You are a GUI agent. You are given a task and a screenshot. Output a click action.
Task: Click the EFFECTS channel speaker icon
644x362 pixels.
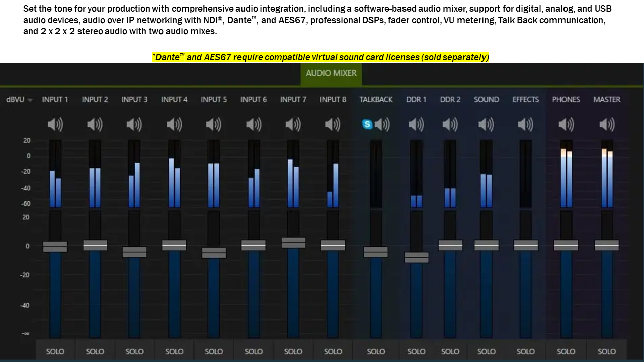coord(526,124)
